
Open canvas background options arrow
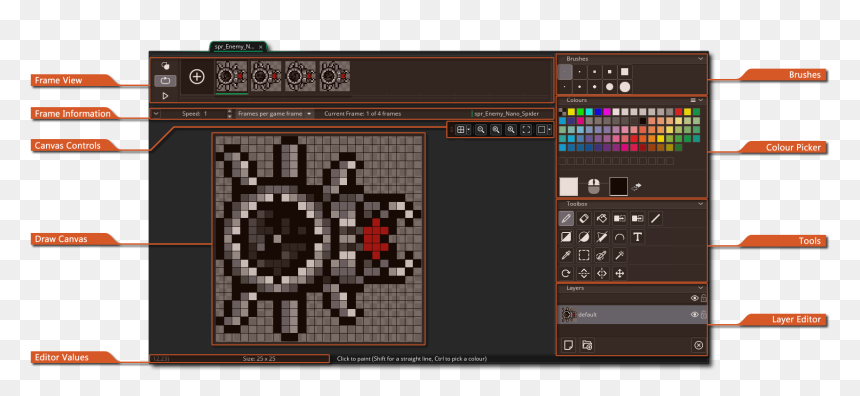[549, 129]
